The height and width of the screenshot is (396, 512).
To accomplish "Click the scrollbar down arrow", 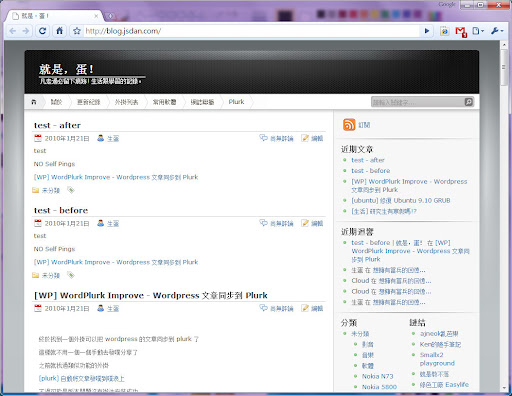I will pyautogui.click(x=504, y=388).
